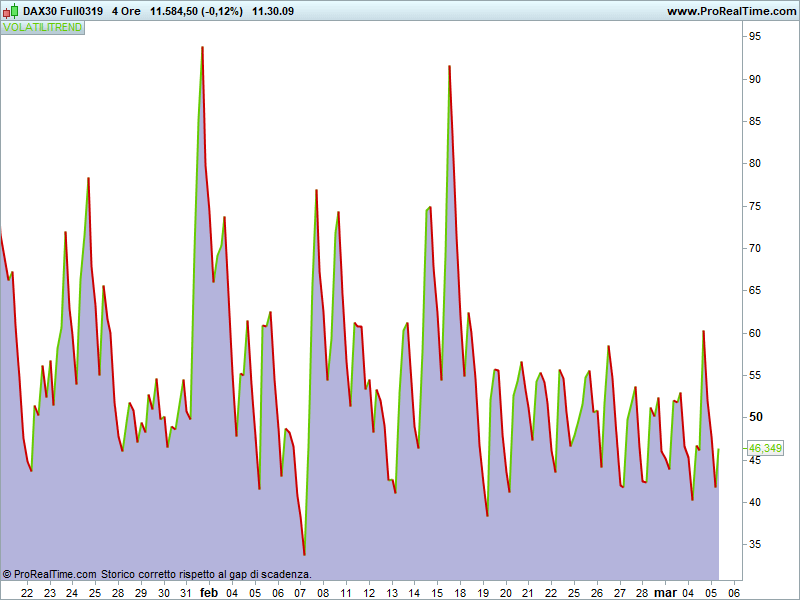Click date label 19 on the time axis
The height and width of the screenshot is (600, 800).
click(483, 593)
